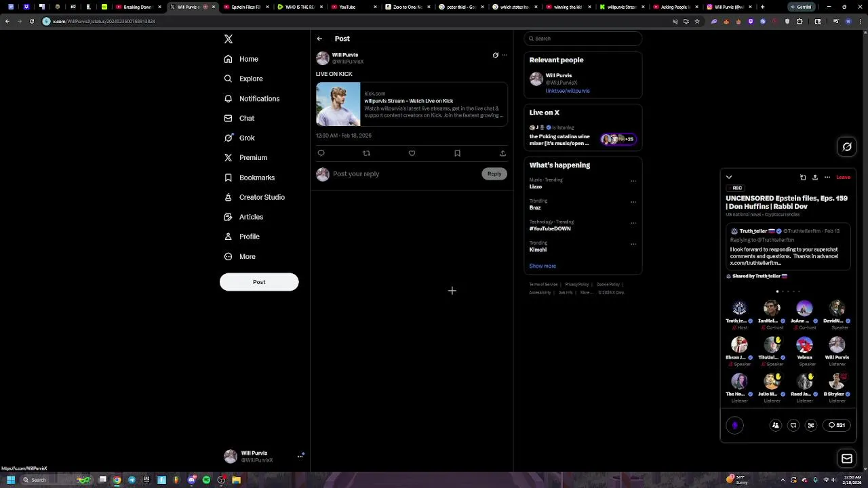Click the repost icon under post
The image size is (868, 488).
(x=366, y=153)
